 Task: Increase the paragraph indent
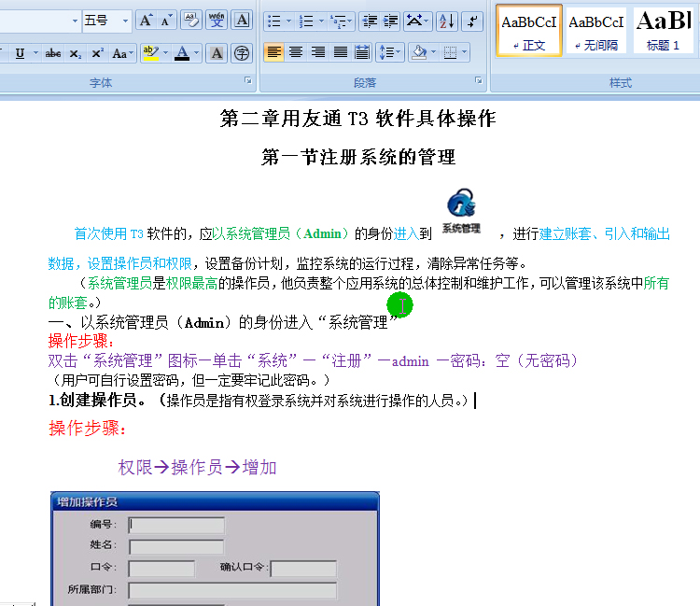(x=390, y=21)
